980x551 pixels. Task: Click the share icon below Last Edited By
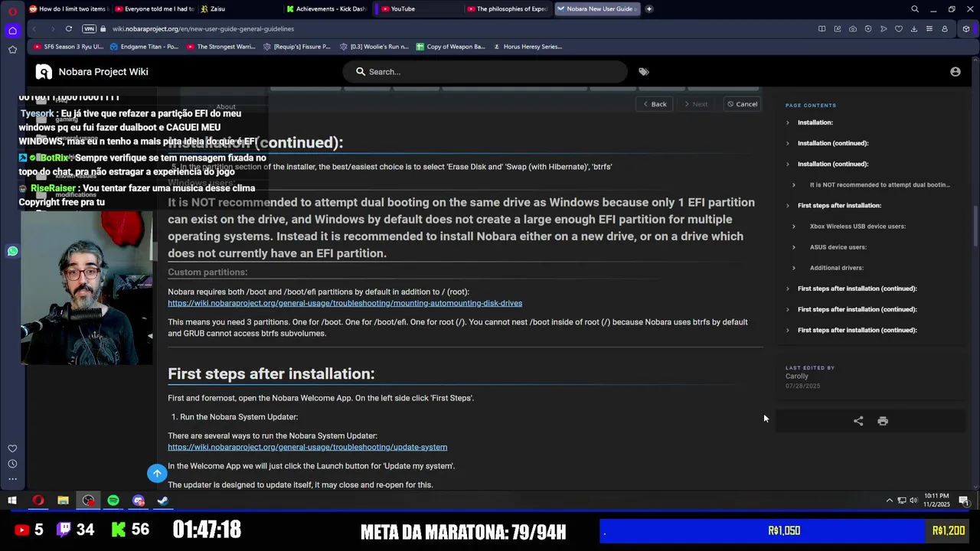tap(858, 421)
